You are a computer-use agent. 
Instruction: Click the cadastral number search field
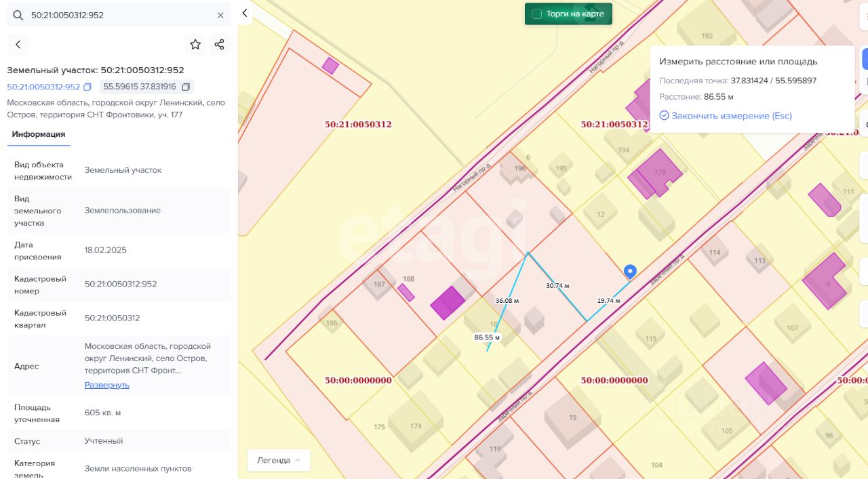[x=119, y=15]
